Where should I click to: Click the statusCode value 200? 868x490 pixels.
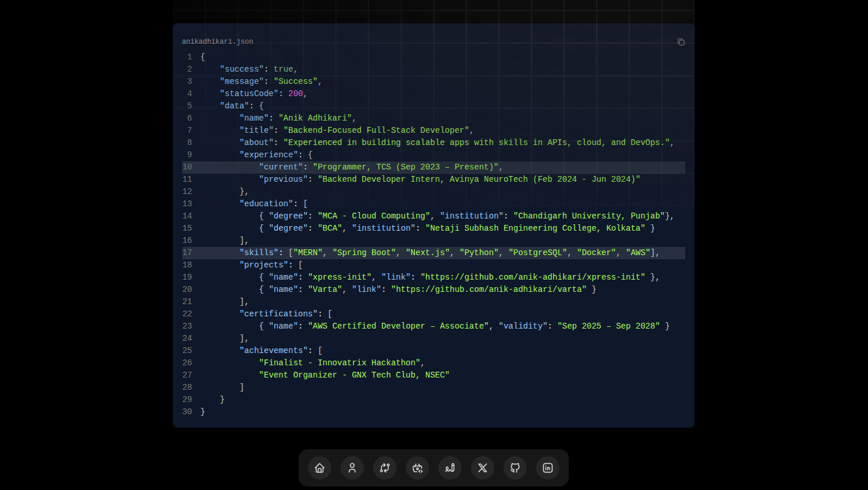pos(296,94)
